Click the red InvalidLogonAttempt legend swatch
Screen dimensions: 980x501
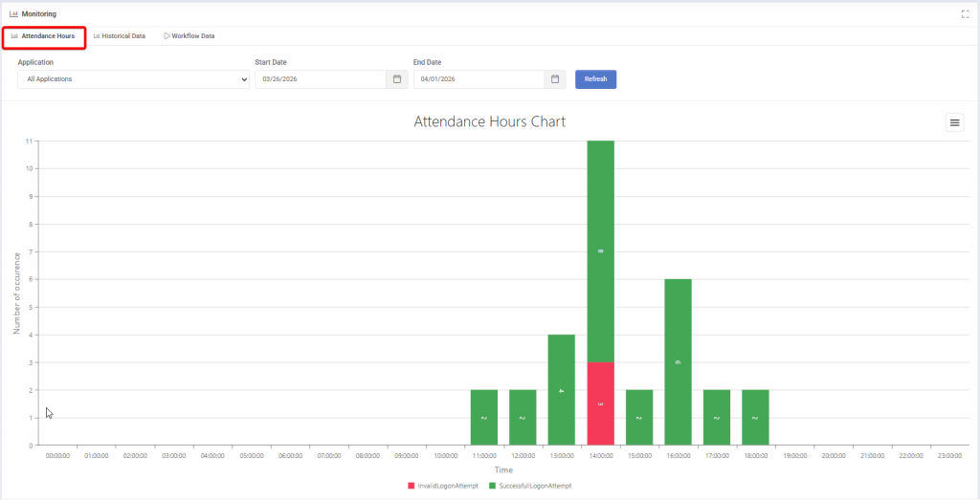pos(412,486)
